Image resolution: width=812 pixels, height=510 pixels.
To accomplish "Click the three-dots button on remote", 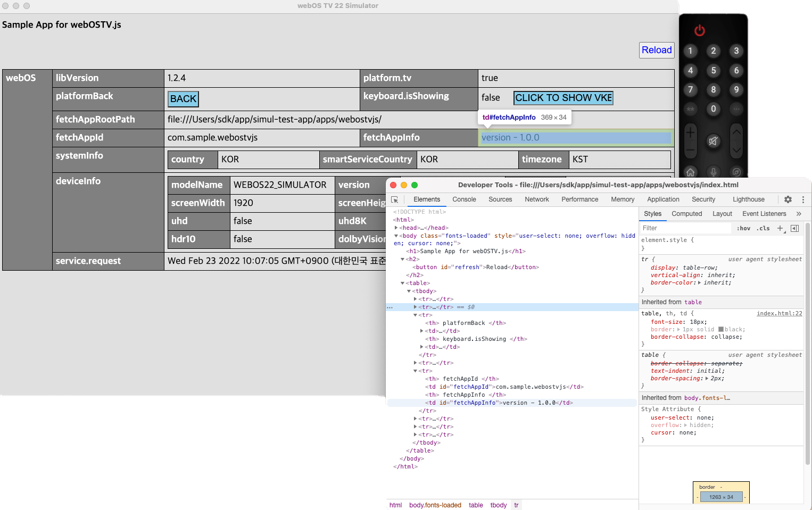I will pos(736,109).
